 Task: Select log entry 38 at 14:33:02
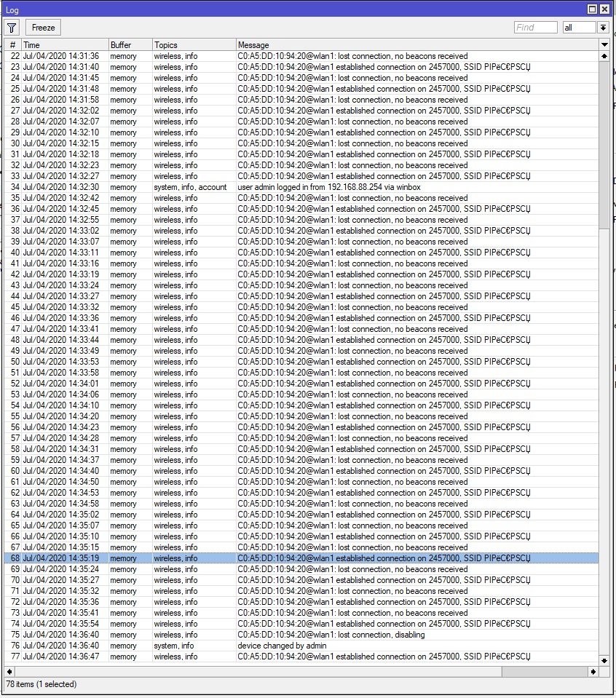point(301,231)
